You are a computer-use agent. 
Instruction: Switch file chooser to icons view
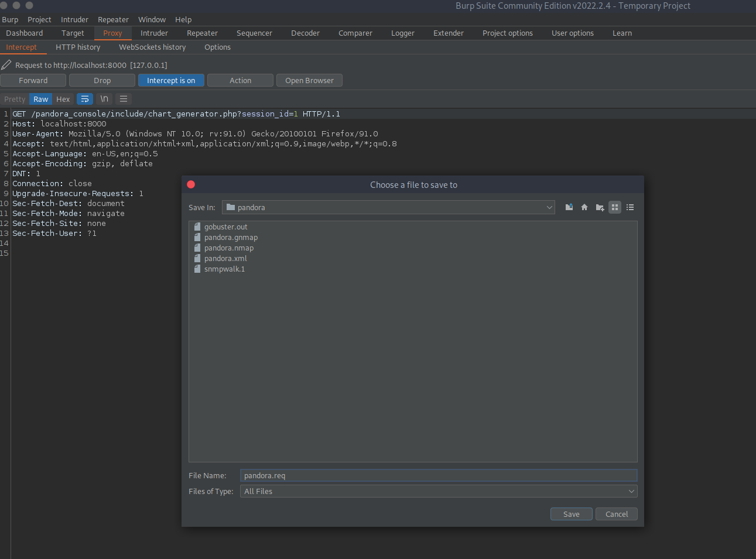[615, 207]
